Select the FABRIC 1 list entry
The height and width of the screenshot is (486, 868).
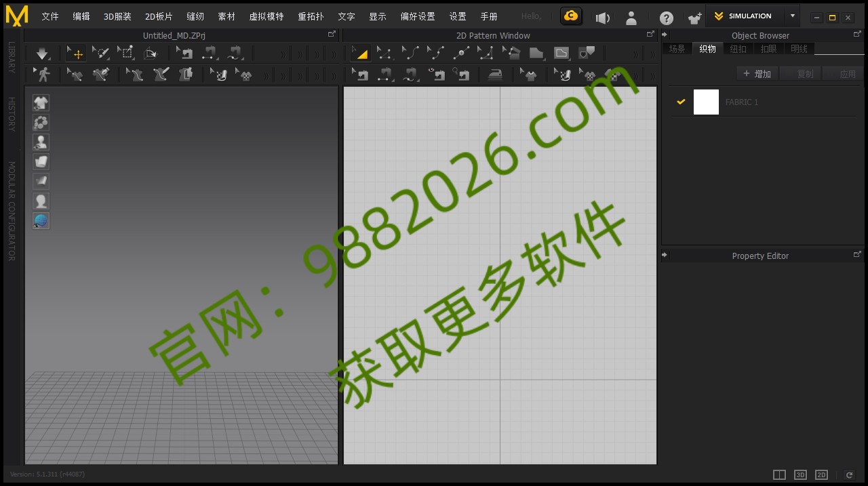click(x=764, y=102)
